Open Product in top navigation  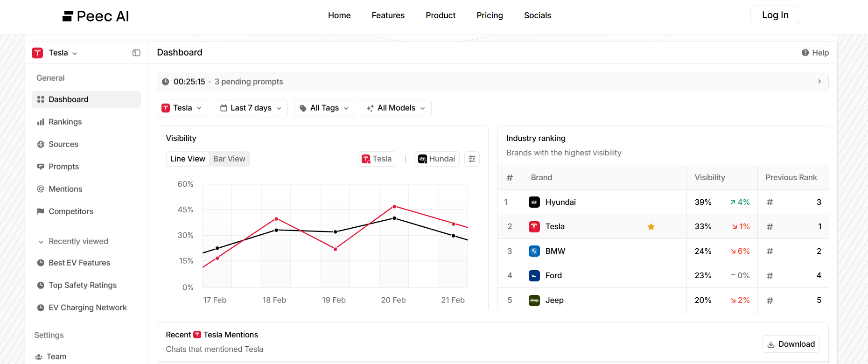pyautogui.click(x=441, y=15)
